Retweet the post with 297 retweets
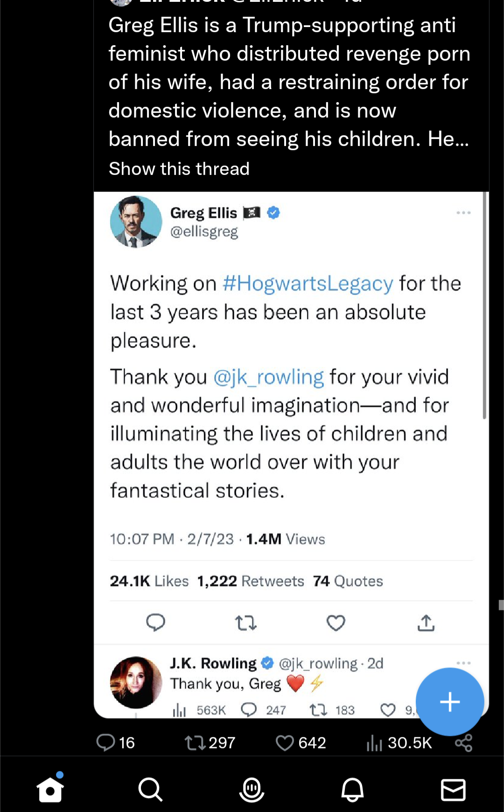Viewport: 504px width, 812px height. click(195, 742)
